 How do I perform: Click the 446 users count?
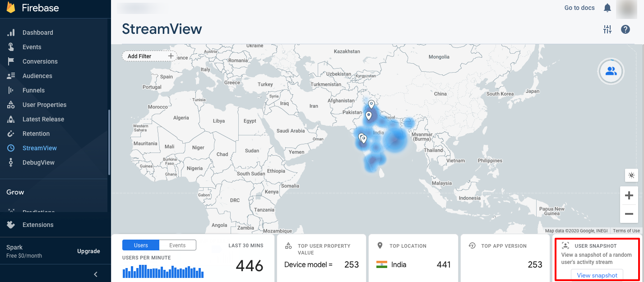click(x=250, y=265)
